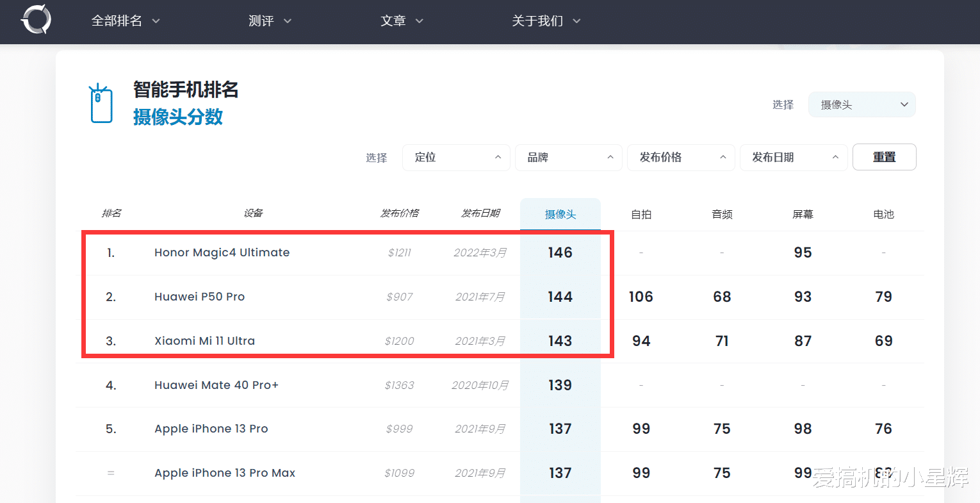Click the $907 price of Huawei P50 Pro
980x503 pixels.
point(400,297)
